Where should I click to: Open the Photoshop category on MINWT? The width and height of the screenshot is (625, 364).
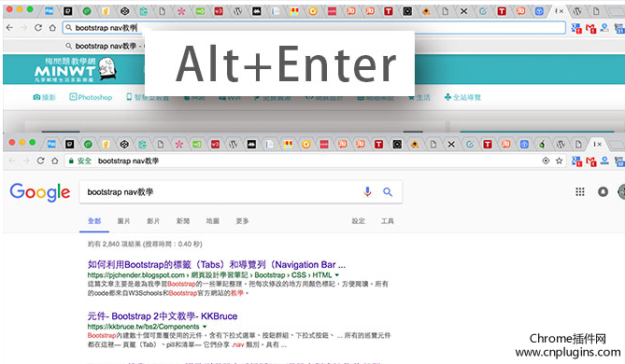91,97
